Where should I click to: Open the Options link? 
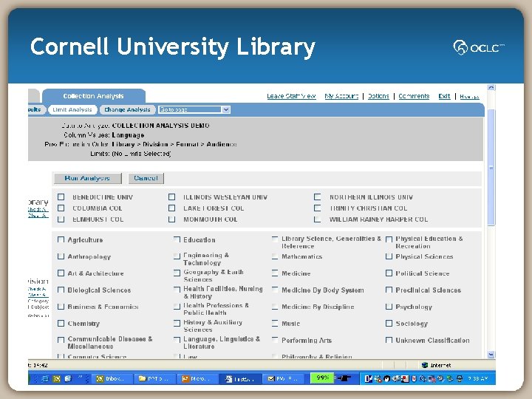point(378,96)
